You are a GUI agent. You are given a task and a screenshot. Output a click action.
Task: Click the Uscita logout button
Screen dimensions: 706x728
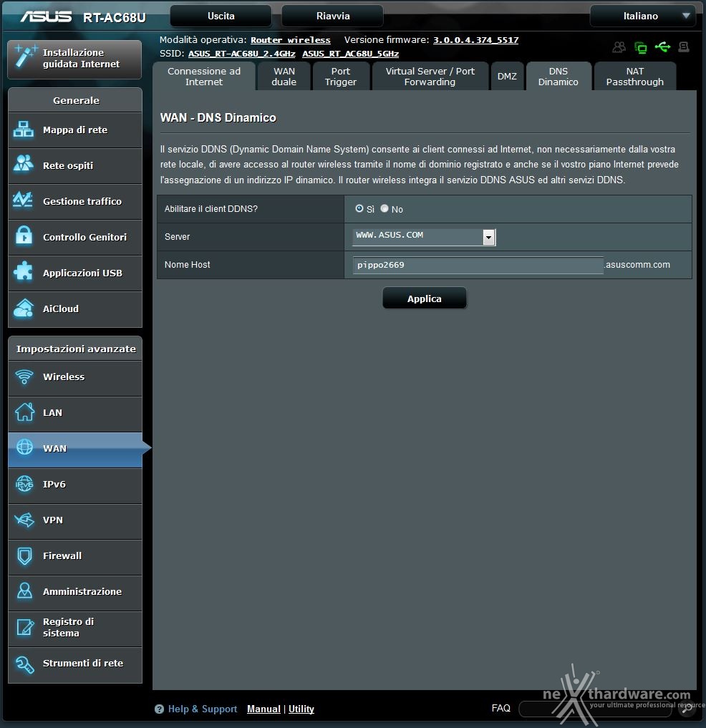(x=221, y=16)
